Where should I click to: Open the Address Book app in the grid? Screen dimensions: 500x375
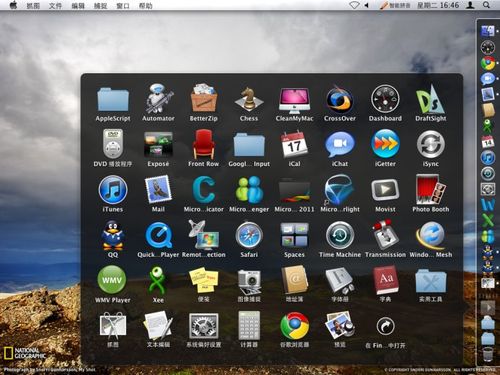pos(294,280)
